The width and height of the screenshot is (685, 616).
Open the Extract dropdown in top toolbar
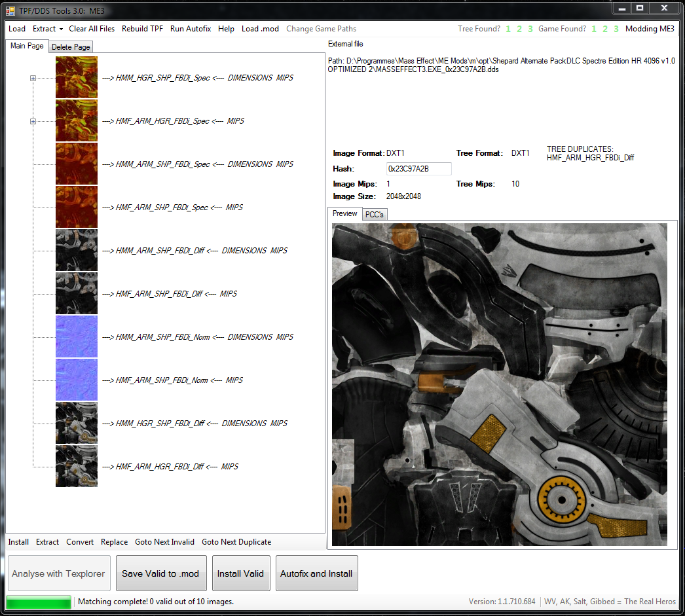click(x=48, y=29)
